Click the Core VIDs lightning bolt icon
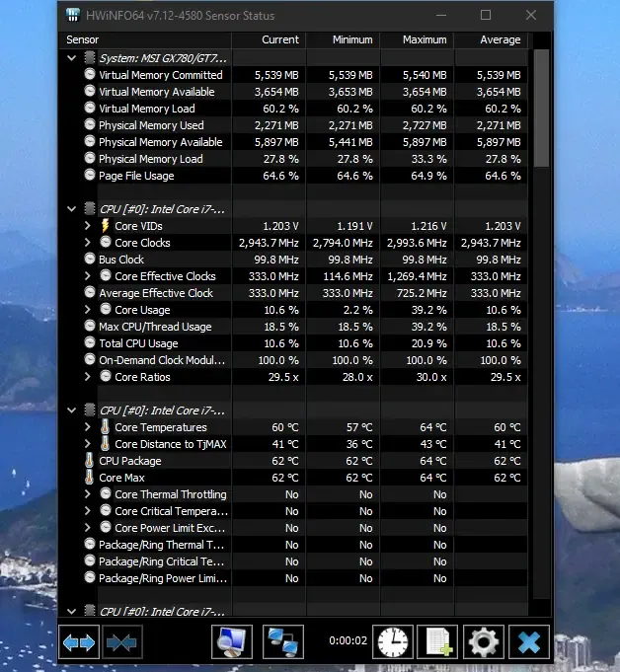Image resolution: width=620 pixels, height=672 pixels. click(x=106, y=226)
